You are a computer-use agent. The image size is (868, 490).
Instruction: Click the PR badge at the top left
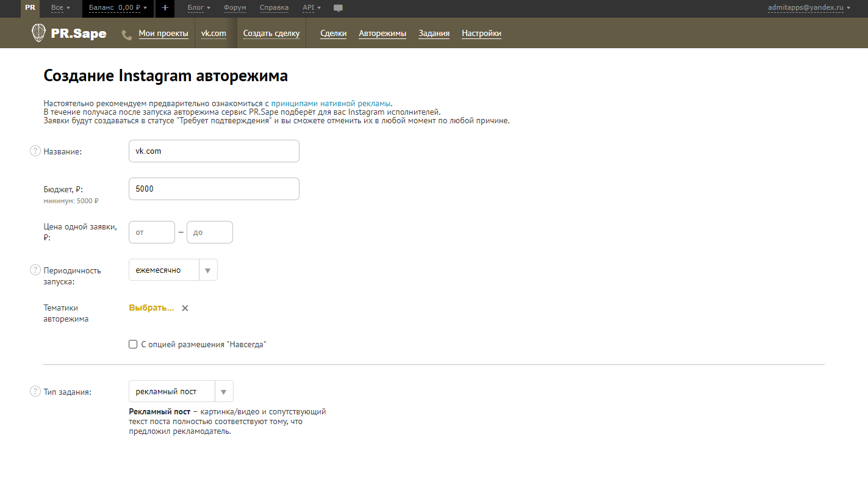[x=29, y=8]
